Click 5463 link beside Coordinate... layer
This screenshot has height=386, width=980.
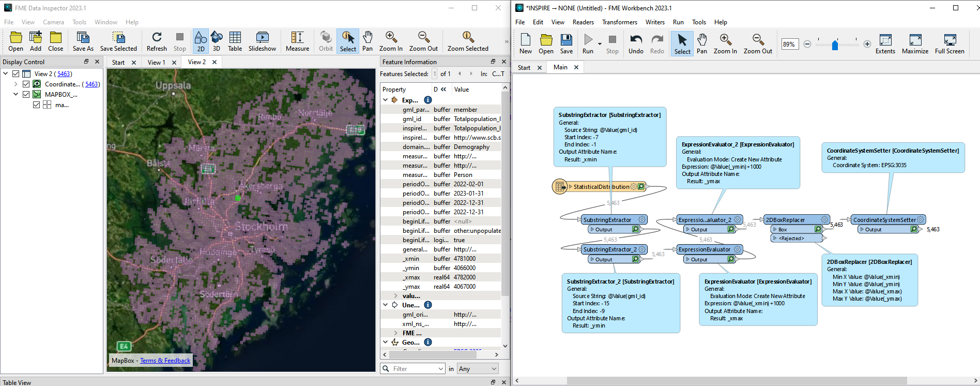coord(92,84)
